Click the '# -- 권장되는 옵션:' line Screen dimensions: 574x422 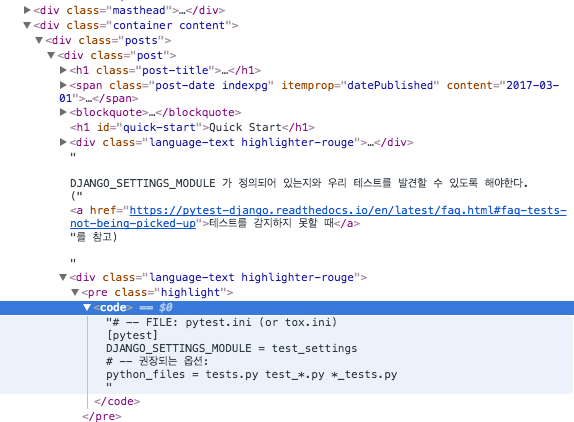coord(157,361)
